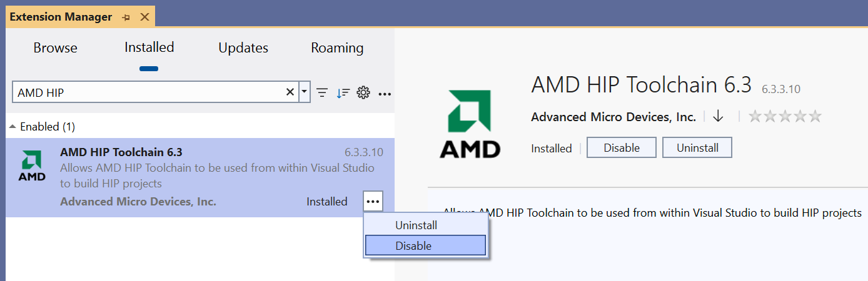Click the three-dot button on AMD HIP item
The height and width of the screenshot is (281, 868).
pyautogui.click(x=373, y=201)
